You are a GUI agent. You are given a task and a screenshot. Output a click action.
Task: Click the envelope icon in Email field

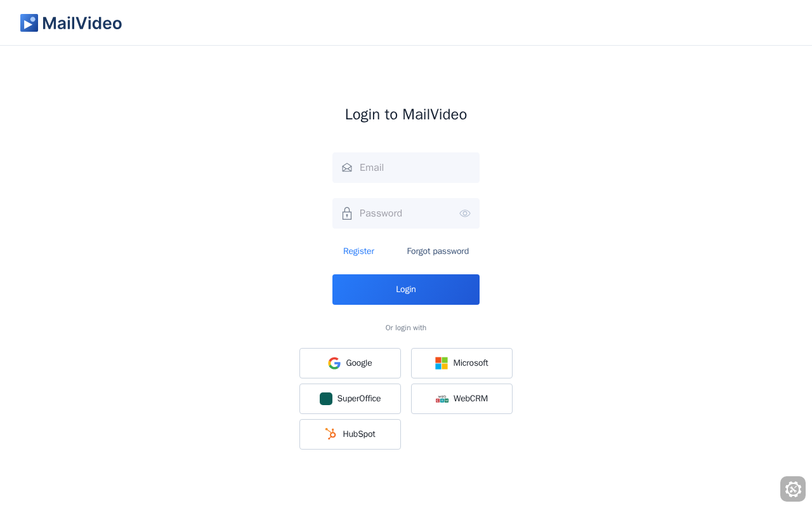click(x=347, y=168)
